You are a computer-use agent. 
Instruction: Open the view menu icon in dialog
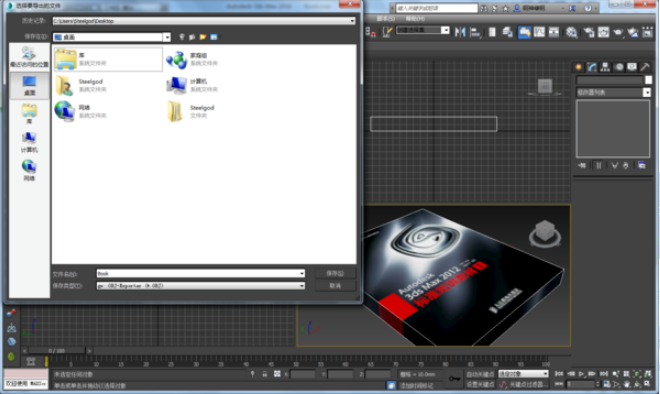click(214, 37)
